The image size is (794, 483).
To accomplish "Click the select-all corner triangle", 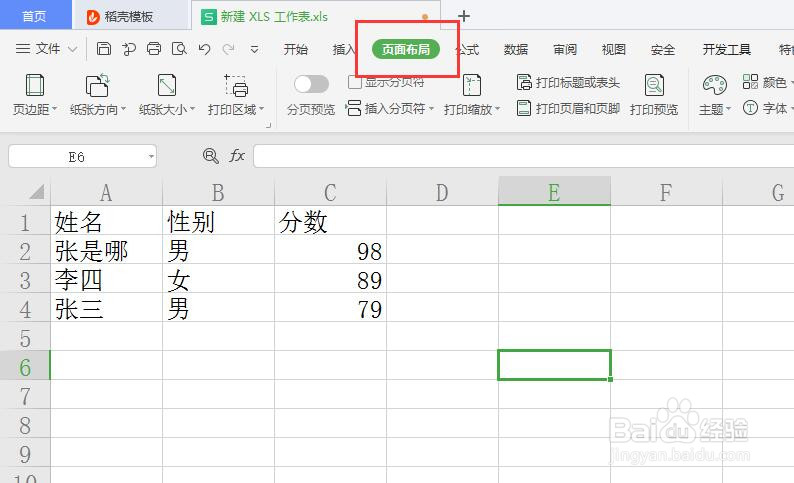I will tap(36, 192).
